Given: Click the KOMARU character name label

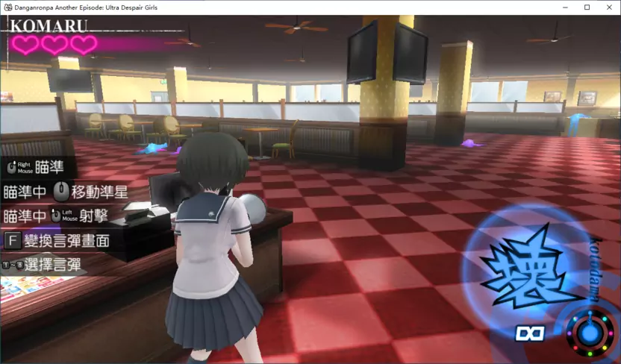Looking at the screenshot, I should pyautogui.click(x=49, y=26).
